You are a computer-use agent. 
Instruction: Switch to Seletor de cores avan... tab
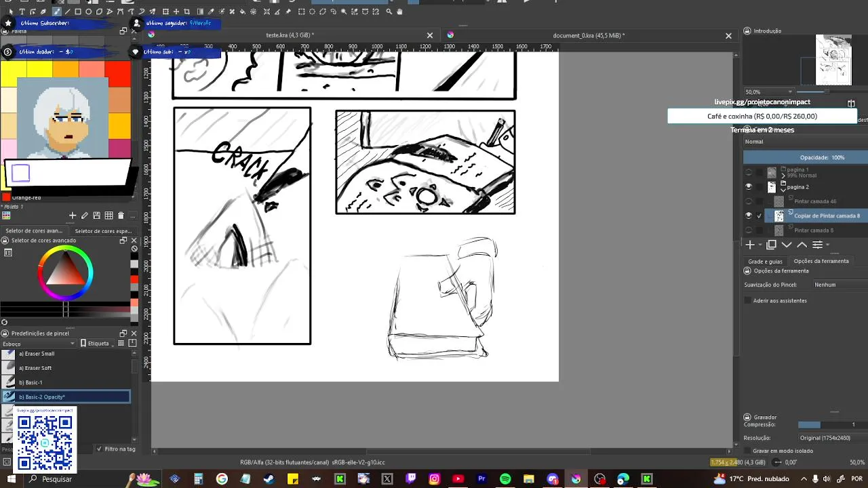pyautogui.click(x=34, y=230)
